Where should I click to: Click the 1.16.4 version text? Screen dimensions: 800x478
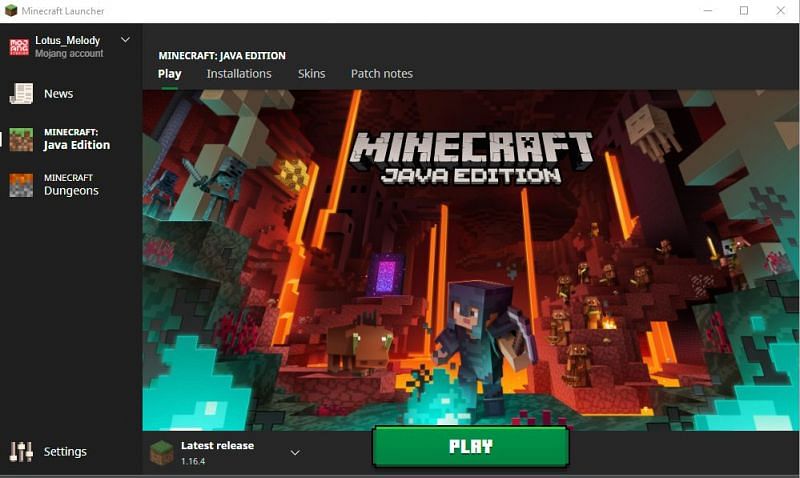pos(193,461)
